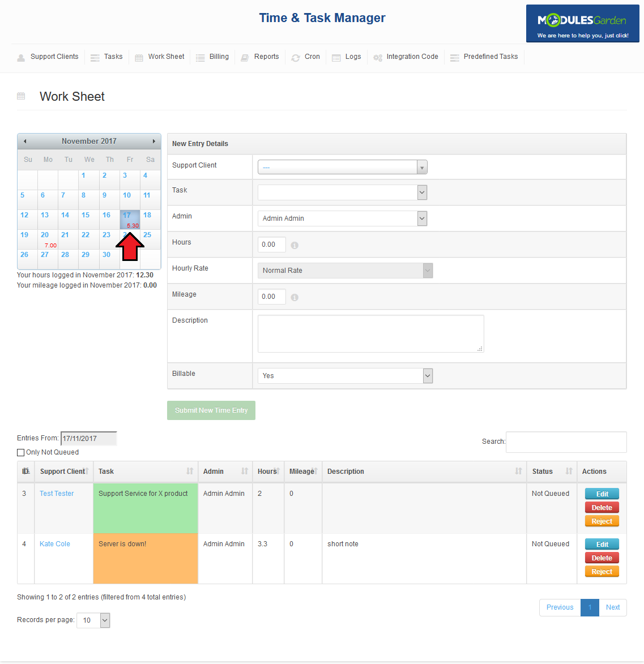
Task: Sort table by Mileage column
Action: [303, 472]
